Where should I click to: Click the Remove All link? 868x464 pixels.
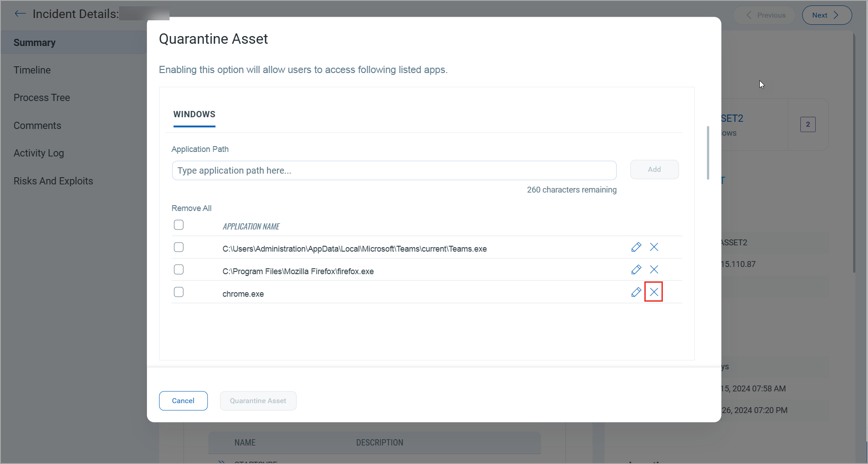[x=191, y=208]
